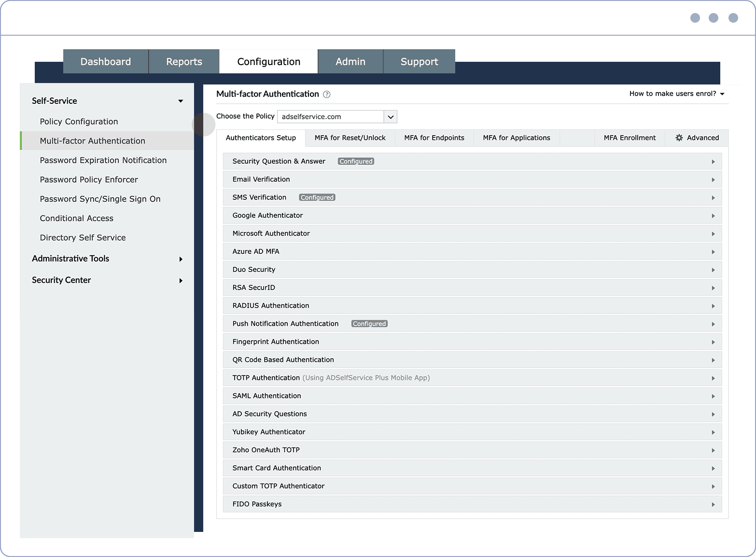The width and height of the screenshot is (756, 557).
Task: Open the 'How to make users enrol?' dropdown
Action: point(677,94)
